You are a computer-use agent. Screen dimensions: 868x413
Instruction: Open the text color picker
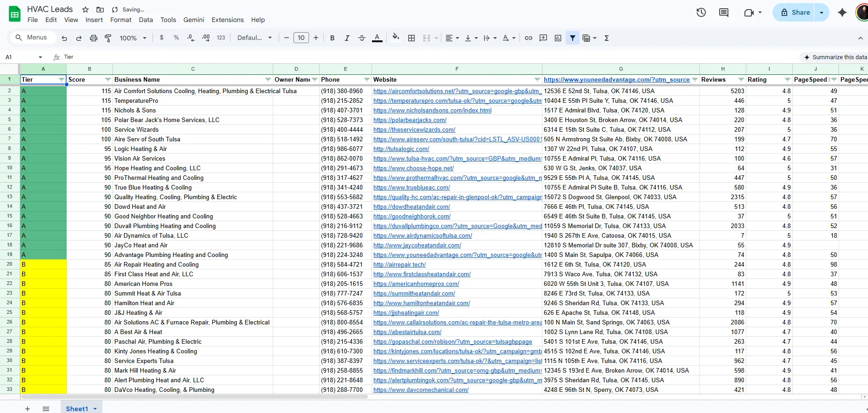click(377, 38)
